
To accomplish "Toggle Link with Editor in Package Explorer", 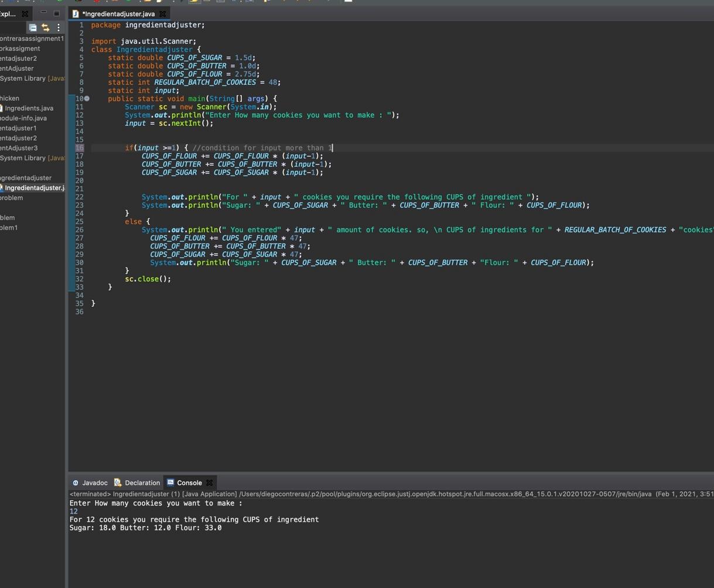I will coord(45,28).
